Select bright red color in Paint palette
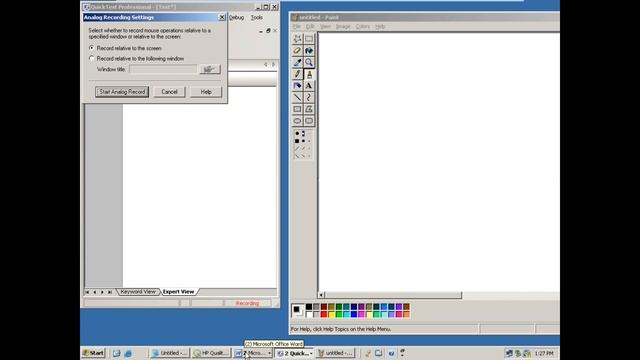This screenshot has height=360, width=640. click(324, 314)
